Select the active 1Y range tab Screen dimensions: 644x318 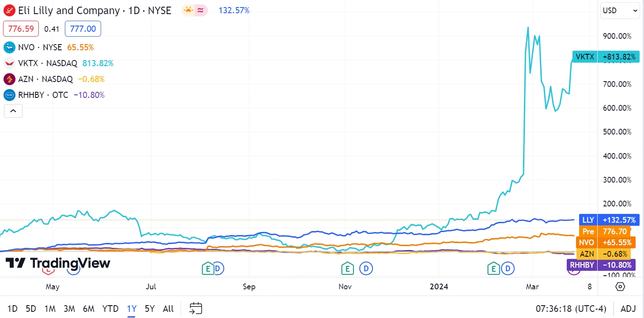[x=132, y=308]
